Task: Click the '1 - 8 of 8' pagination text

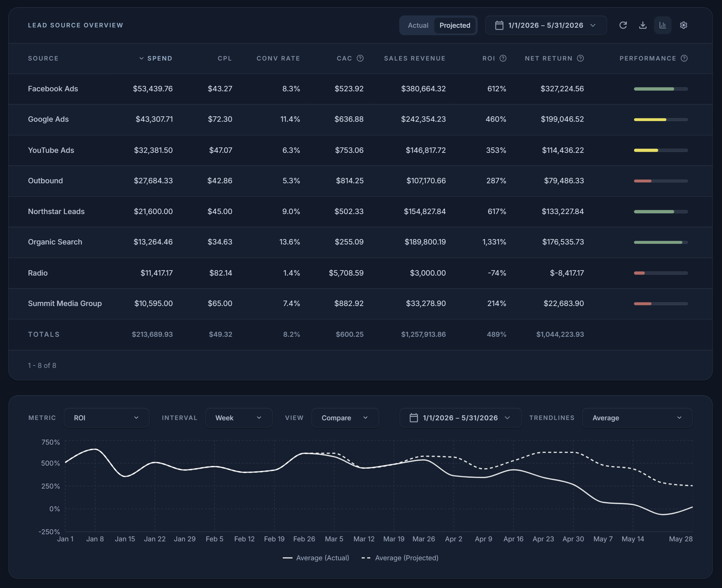Action: coord(42,366)
